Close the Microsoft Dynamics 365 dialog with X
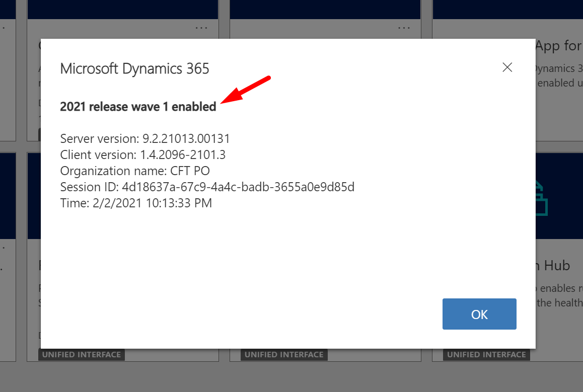583x392 pixels. click(x=507, y=67)
